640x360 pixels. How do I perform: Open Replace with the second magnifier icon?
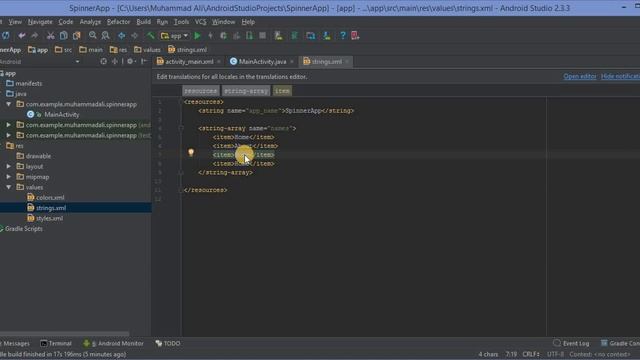tap(105, 36)
